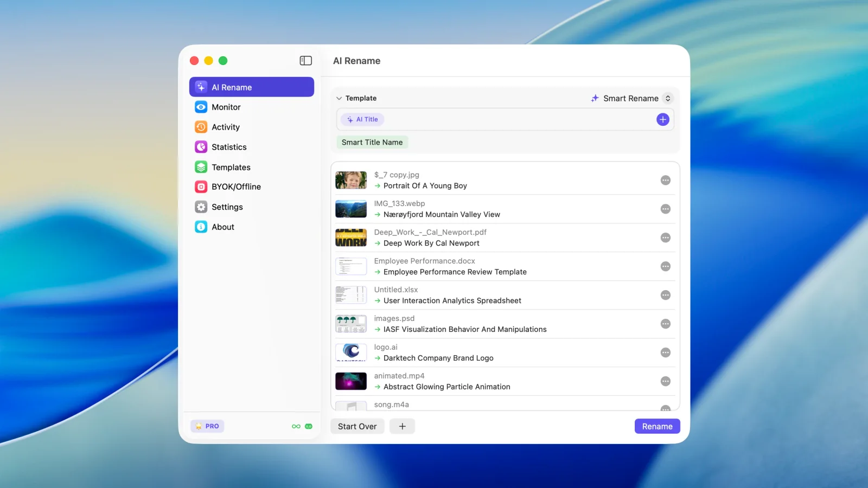Image resolution: width=868 pixels, height=488 pixels.
Task: Click User Interaction Analytics Spreadsheet text
Action: (452, 301)
